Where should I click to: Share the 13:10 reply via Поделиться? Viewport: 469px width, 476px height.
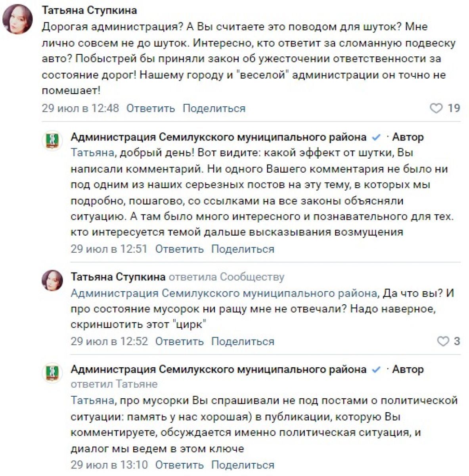[x=243, y=464]
